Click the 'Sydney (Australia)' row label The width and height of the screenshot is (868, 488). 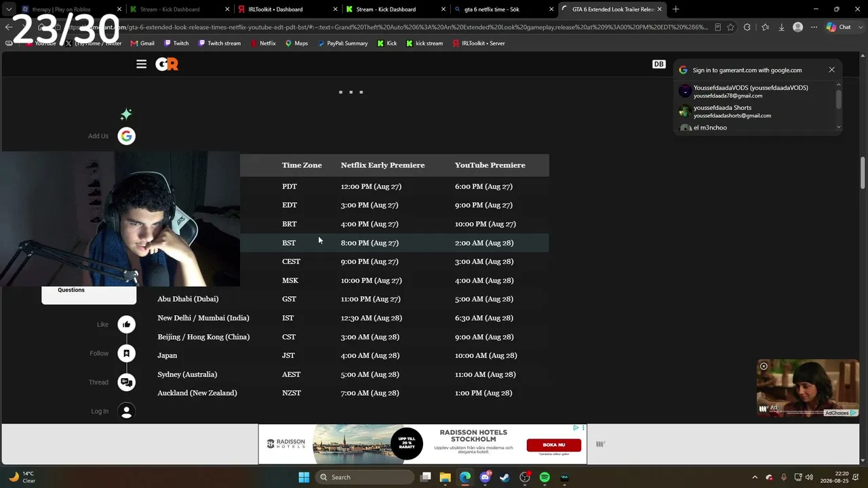click(x=187, y=374)
